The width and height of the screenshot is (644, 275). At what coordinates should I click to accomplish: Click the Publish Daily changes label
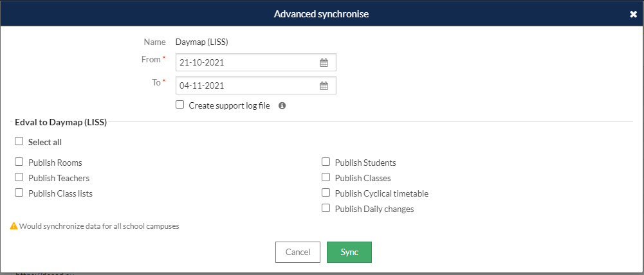pyautogui.click(x=374, y=209)
